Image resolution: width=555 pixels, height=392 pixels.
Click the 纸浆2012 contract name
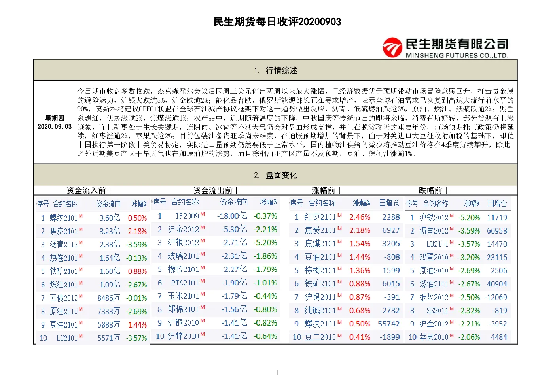(434, 298)
